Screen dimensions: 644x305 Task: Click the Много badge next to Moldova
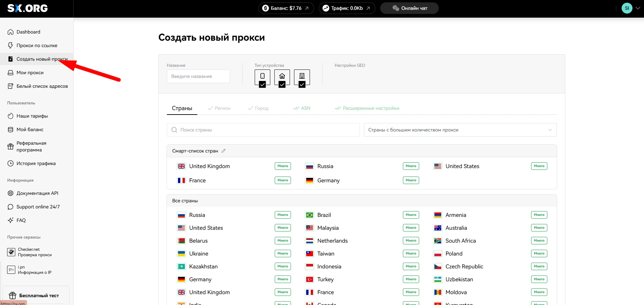pyautogui.click(x=539, y=292)
